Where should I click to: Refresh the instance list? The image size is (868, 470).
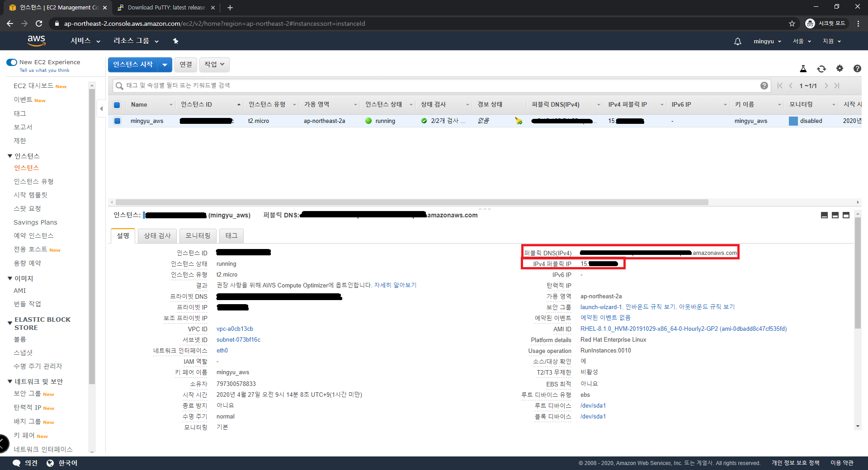[x=821, y=69]
